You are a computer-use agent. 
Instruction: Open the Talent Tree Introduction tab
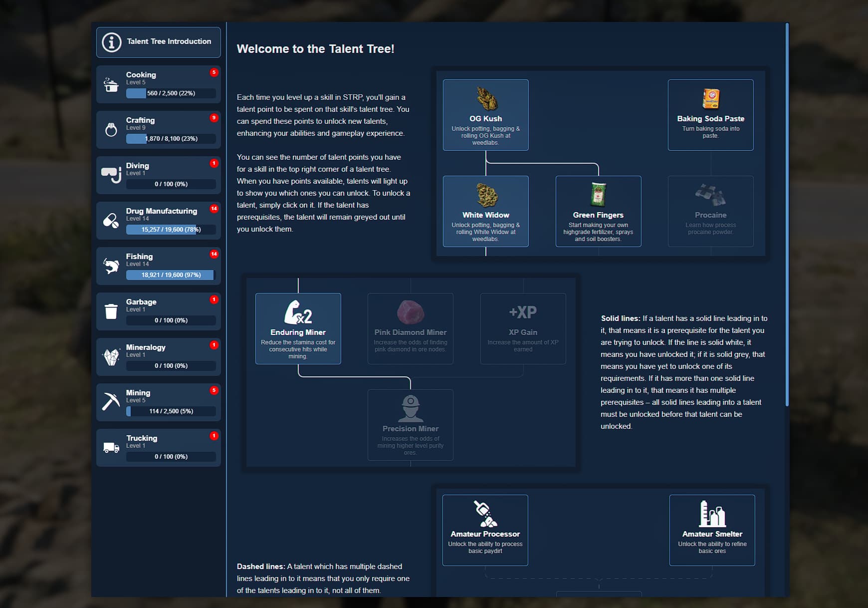(159, 42)
